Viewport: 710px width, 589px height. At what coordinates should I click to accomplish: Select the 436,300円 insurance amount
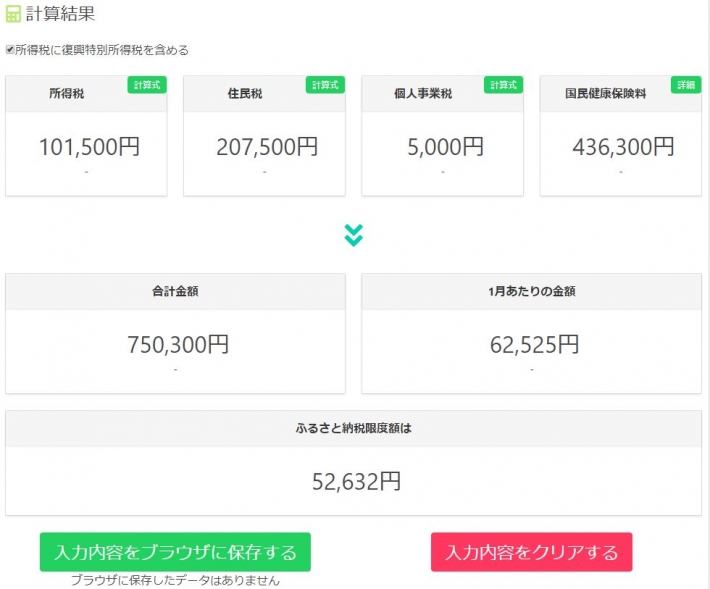pyautogui.click(x=624, y=147)
